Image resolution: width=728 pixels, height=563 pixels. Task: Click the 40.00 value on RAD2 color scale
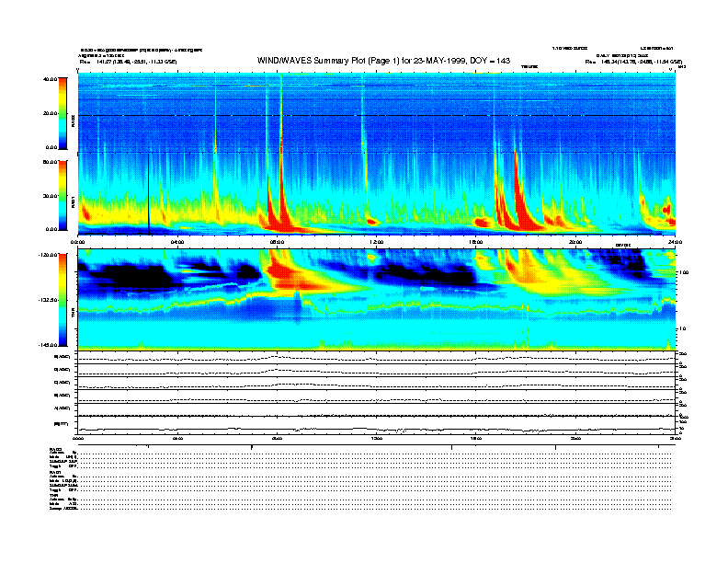[x=50, y=79]
